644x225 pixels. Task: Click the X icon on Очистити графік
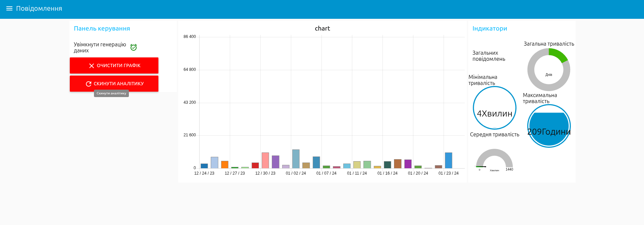click(91, 66)
